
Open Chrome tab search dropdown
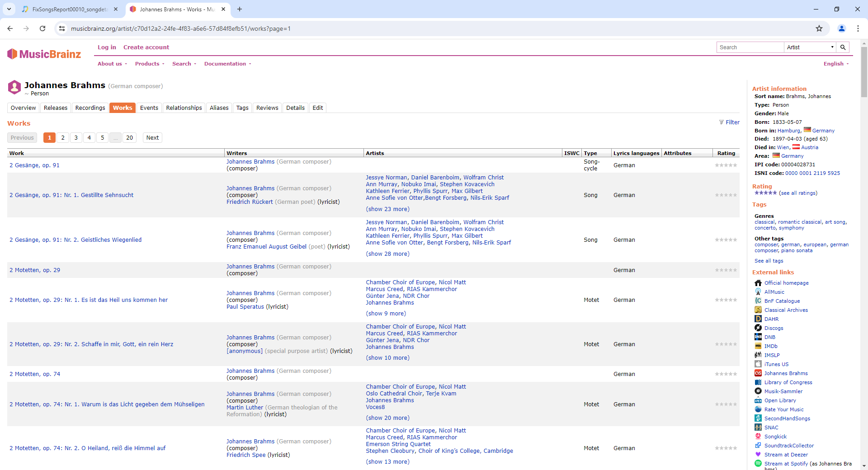tap(9, 9)
